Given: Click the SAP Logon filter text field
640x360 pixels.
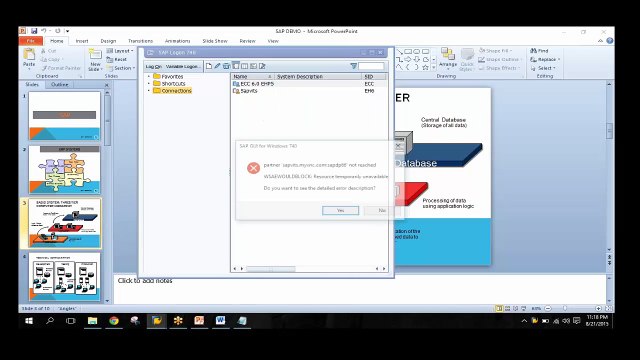Looking at the screenshot, I should (x=371, y=66).
